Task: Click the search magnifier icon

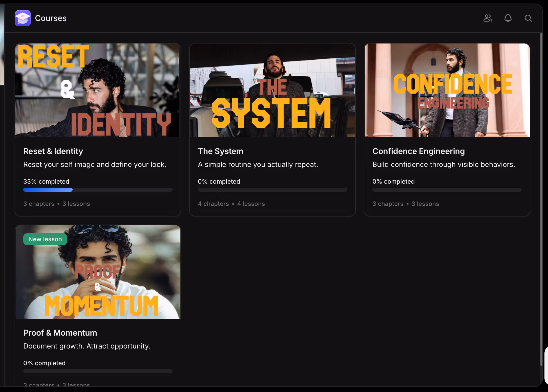Action: [528, 18]
